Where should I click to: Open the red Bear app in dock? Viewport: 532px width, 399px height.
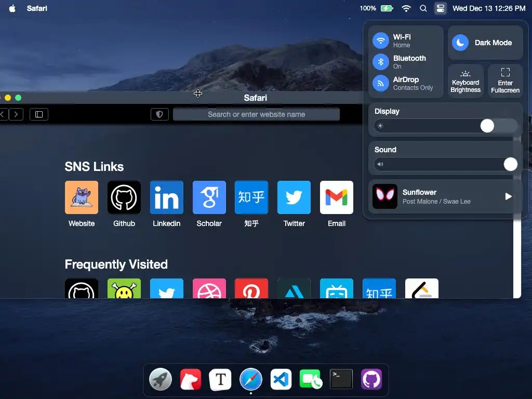pos(191,379)
